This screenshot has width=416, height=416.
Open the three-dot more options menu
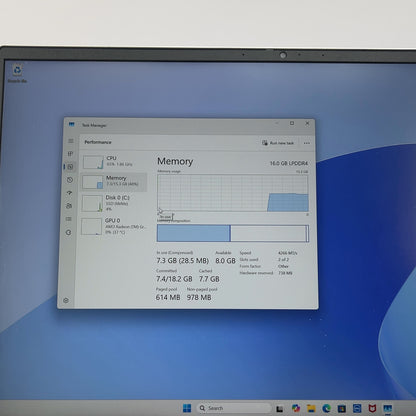click(307, 143)
